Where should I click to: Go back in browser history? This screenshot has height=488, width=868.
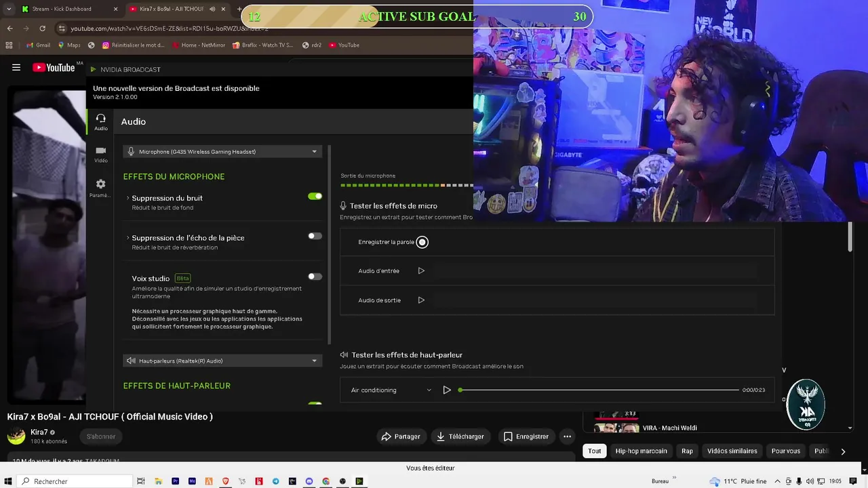click(x=9, y=28)
